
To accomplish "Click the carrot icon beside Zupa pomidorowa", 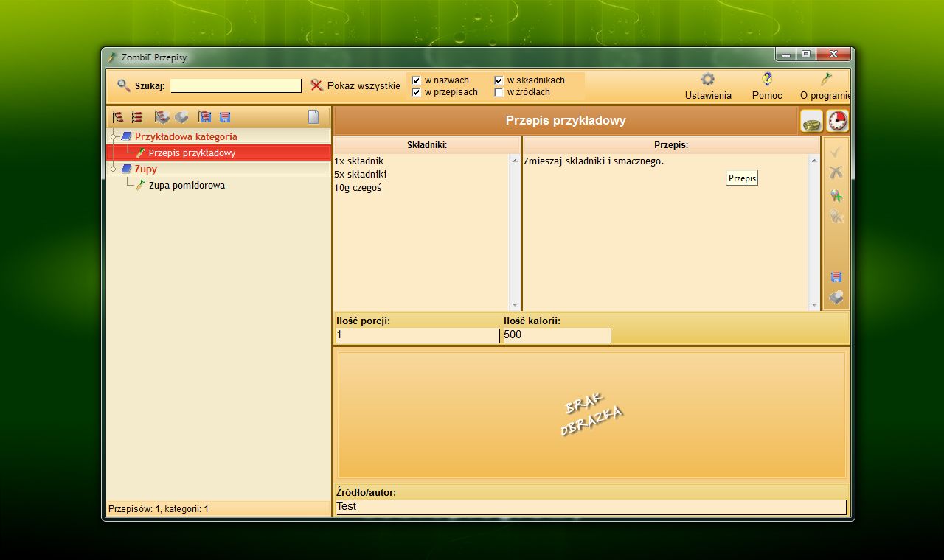I will [140, 185].
